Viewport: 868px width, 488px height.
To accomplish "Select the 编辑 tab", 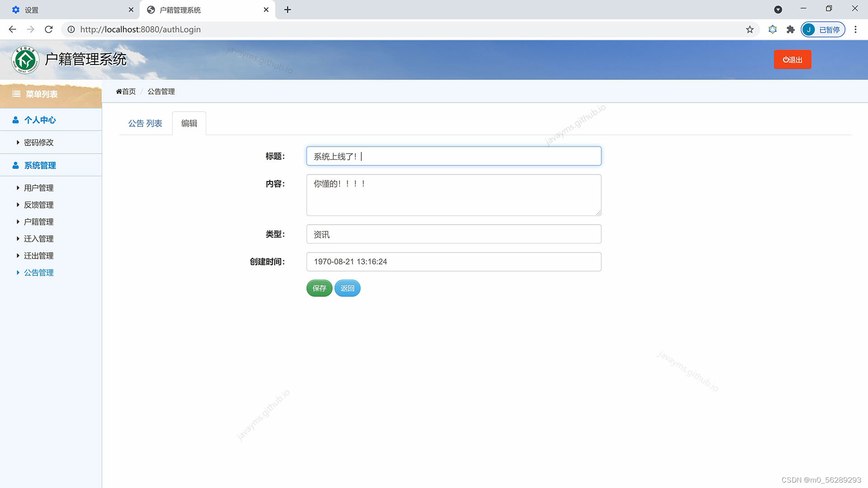I will coord(189,123).
